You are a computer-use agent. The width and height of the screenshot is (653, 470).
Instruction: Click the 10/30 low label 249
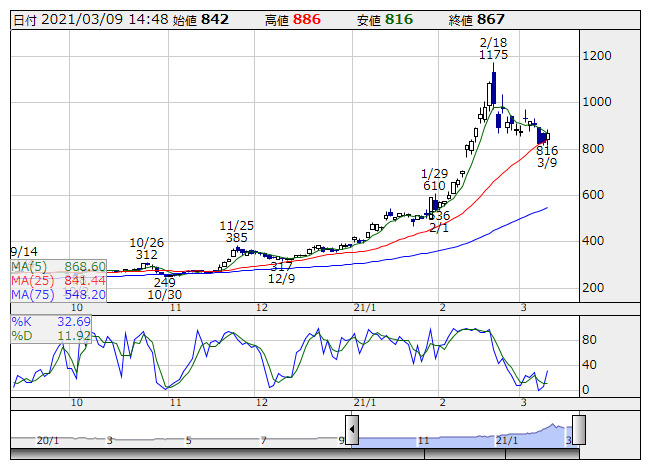coord(164,283)
